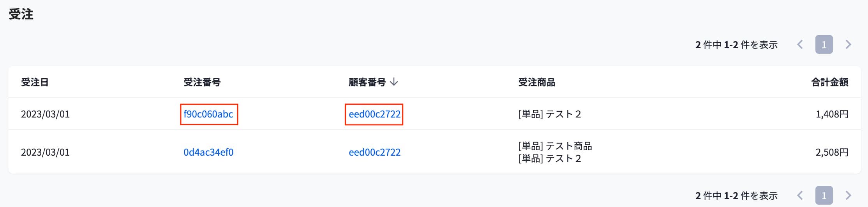This screenshot has height=207, width=868.
Task: Click the top next-page chevron arrow
Action: coord(848,45)
